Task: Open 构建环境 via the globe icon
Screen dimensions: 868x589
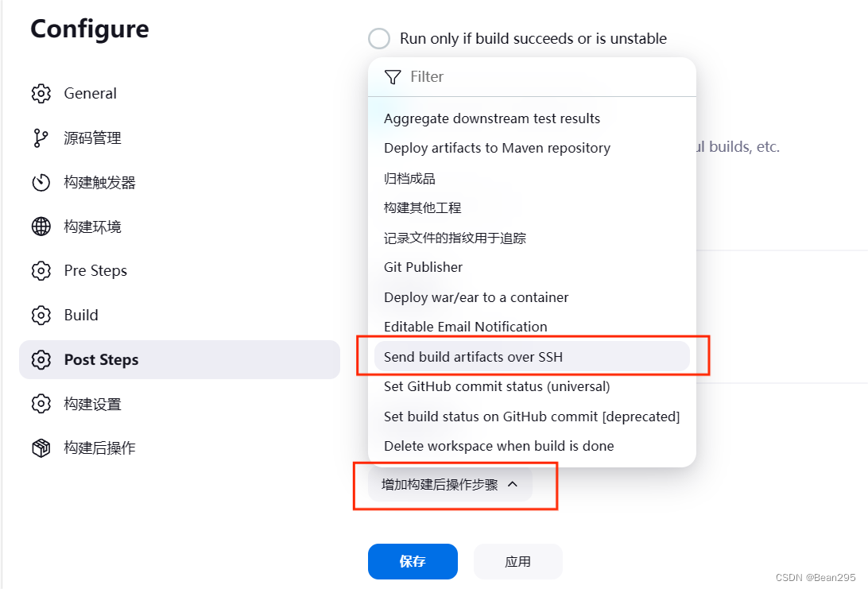Action: coord(41,227)
